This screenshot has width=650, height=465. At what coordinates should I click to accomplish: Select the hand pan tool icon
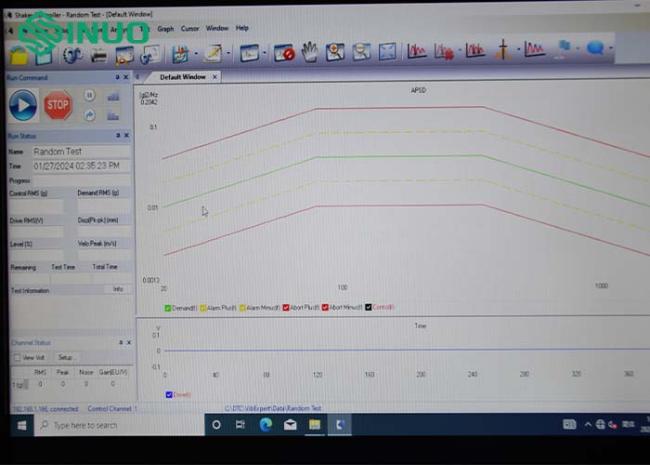point(310,52)
